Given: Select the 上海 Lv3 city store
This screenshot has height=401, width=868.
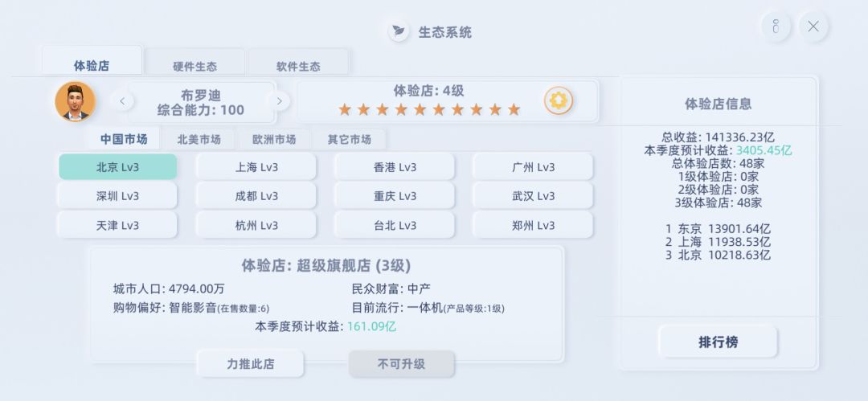Looking at the screenshot, I should (x=256, y=167).
